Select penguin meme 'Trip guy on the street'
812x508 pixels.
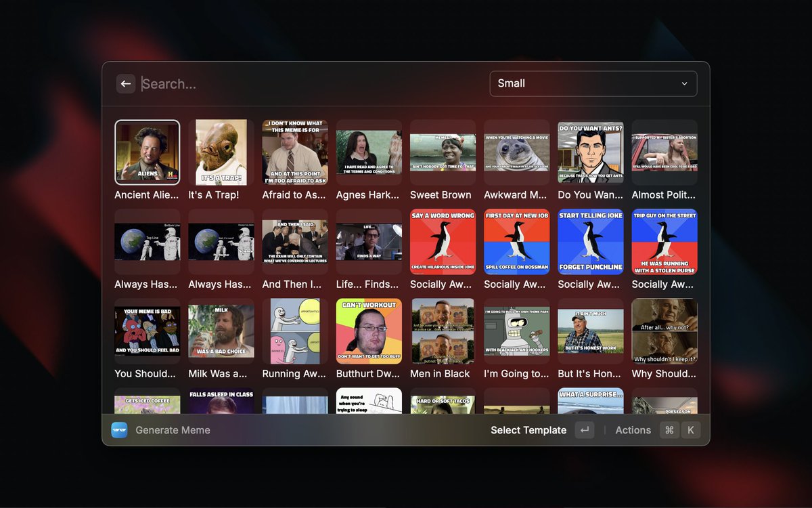(664, 242)
